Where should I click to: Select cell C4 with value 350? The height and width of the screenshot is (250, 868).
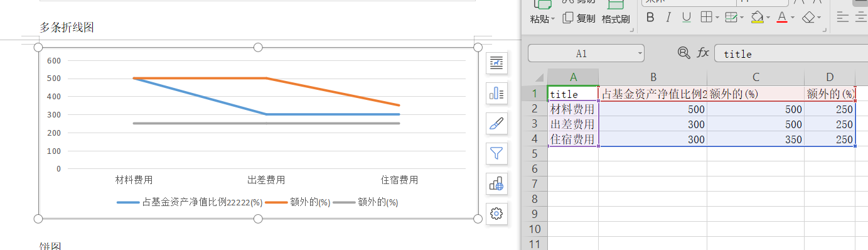756,139
